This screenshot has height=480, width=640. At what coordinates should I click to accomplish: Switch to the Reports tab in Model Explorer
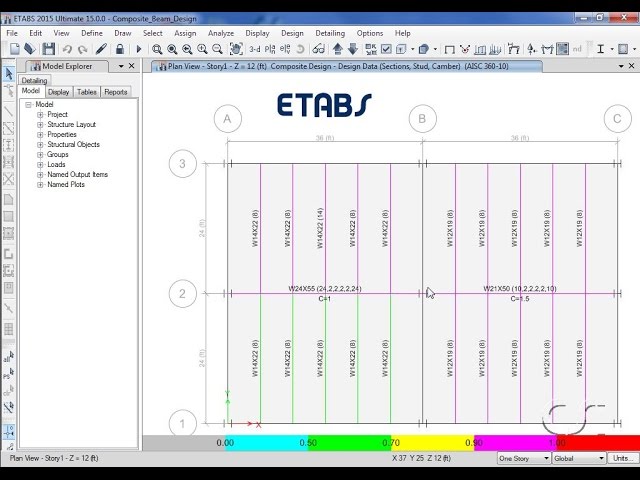click(x=116, y=92)
